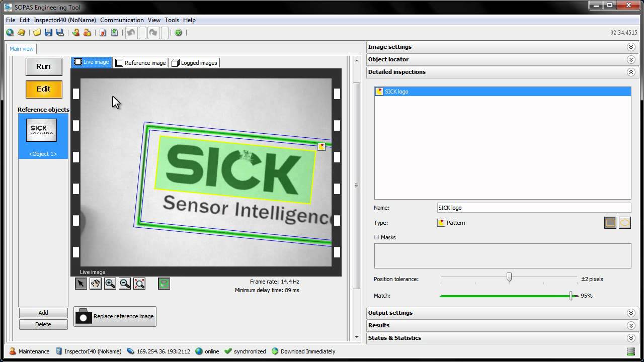Open help with the green question mark icon

point(178,33)
